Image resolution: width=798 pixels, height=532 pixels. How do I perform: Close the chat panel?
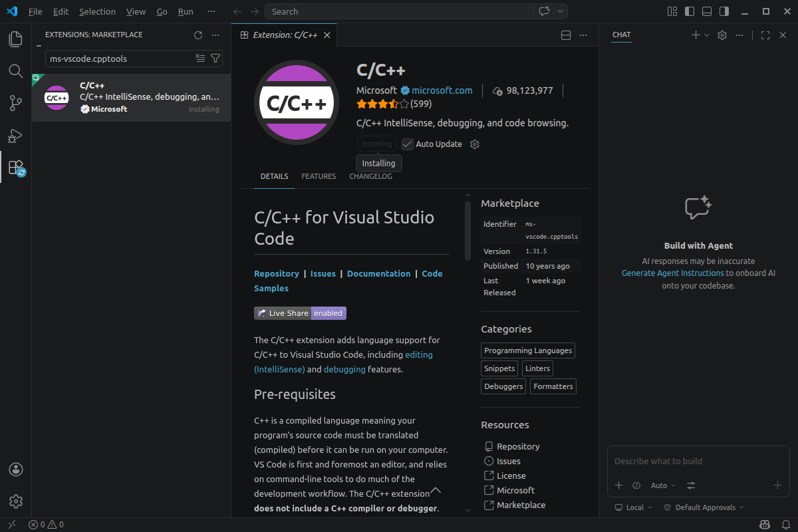tap(783, 35)
